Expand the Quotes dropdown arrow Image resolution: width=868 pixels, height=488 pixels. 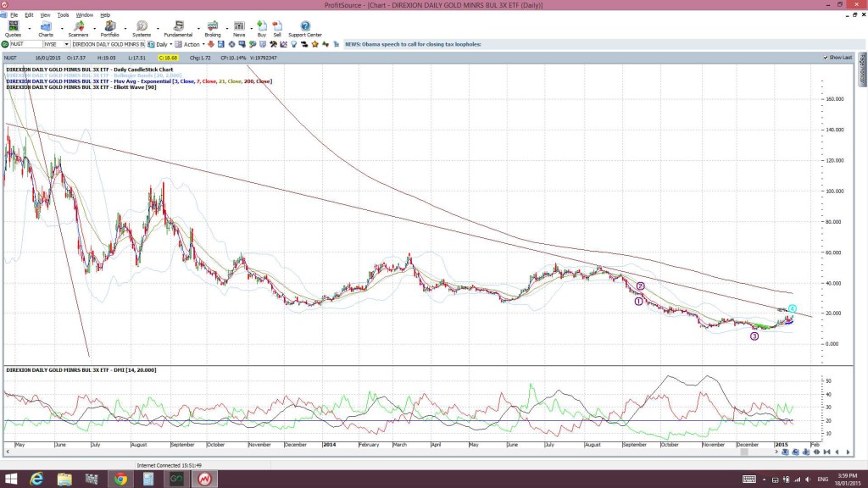pos(30,29)
